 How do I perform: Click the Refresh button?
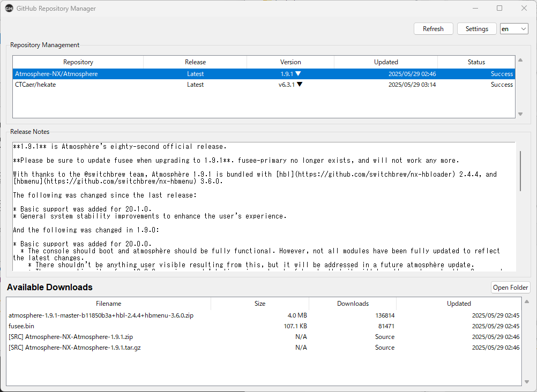pos(433,29)
